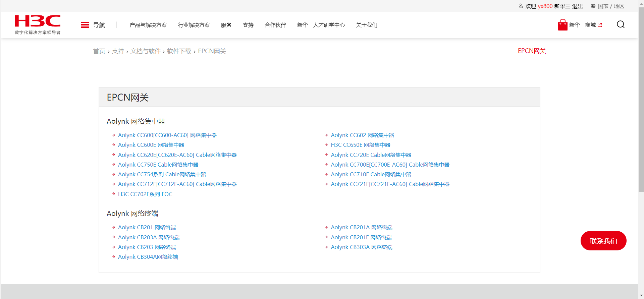Open the hamburger navigation menu icon
This screenshot has height=299, width=644.
pyautogui.click(x=85, y=25)
